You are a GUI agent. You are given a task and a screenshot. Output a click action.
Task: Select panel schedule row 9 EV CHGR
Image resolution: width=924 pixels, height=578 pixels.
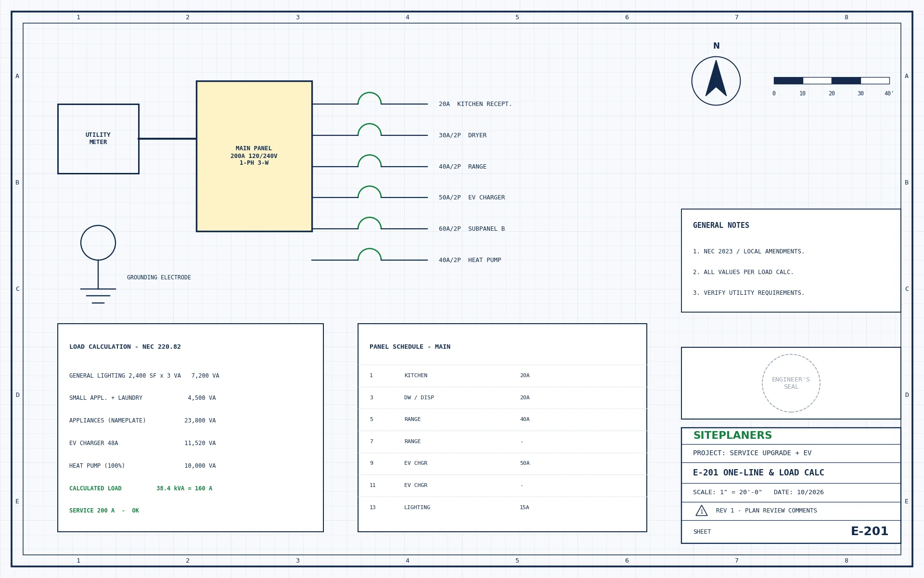tap(502, 463)
